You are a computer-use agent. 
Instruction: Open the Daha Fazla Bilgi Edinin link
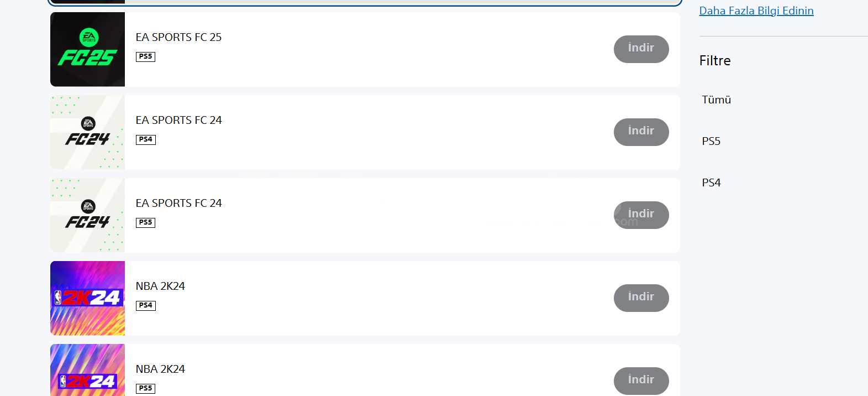(756, 11)
